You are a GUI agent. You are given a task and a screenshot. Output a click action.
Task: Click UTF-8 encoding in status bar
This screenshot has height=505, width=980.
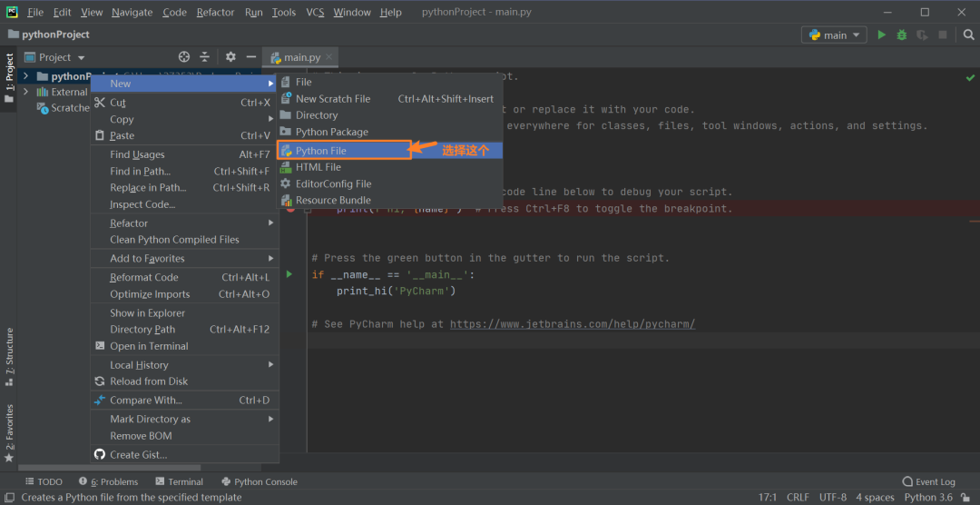(833, 498)
